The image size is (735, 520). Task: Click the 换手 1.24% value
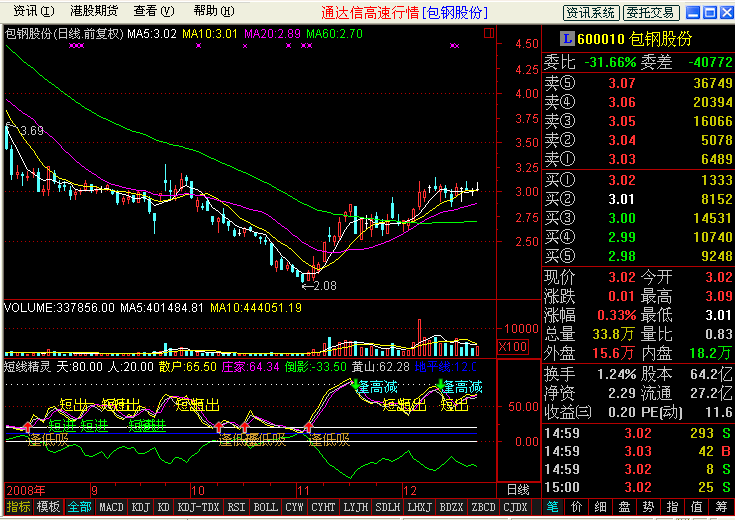[616, 374]
